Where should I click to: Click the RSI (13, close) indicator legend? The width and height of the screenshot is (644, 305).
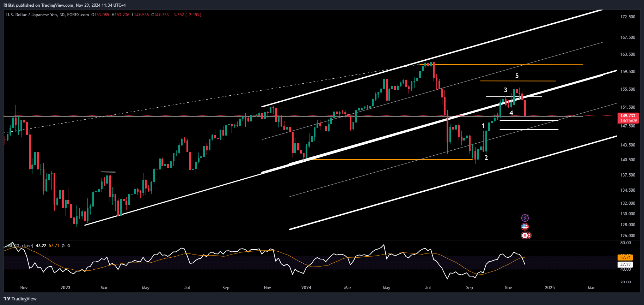tap(20, 246)
